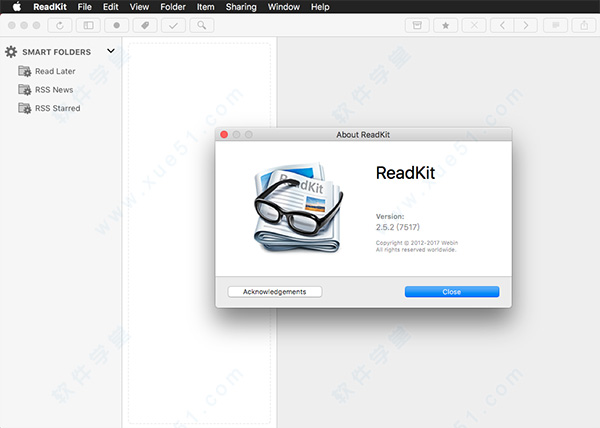This screenshot has width=600, height=428.
Task: Star the item with the star icon
Action: [x=445, y=26]
